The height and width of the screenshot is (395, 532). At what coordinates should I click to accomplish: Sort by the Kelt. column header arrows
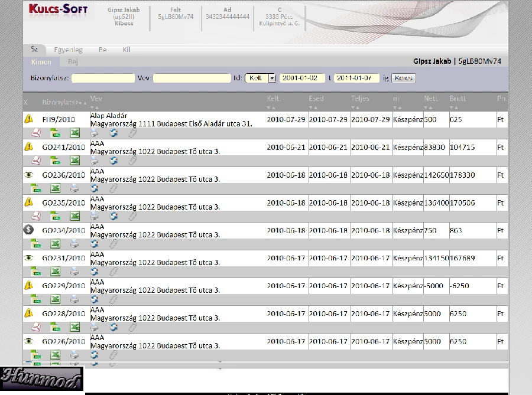pyautogui.click(x=271, y=107)
